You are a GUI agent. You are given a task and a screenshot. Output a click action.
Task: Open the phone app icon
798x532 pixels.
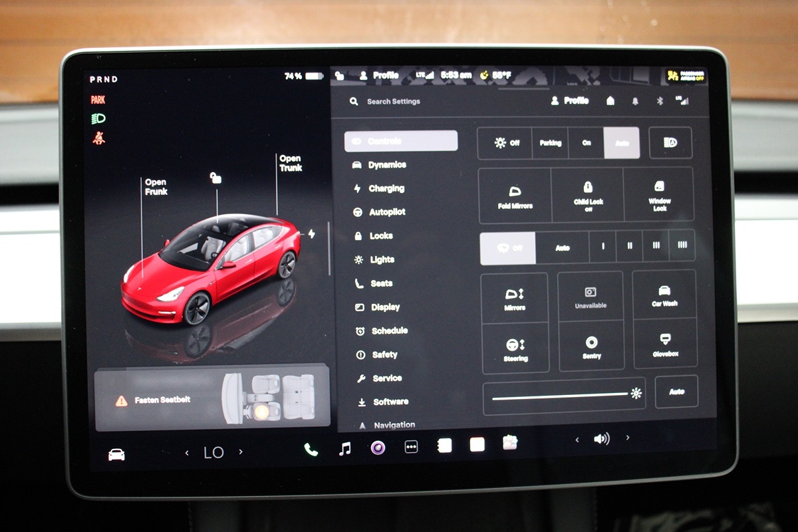(311, 449)
